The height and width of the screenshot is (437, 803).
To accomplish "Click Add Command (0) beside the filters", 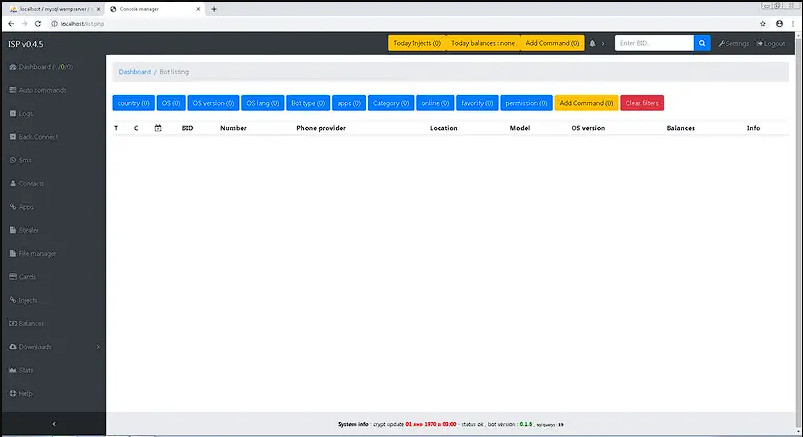I will 586,103.
